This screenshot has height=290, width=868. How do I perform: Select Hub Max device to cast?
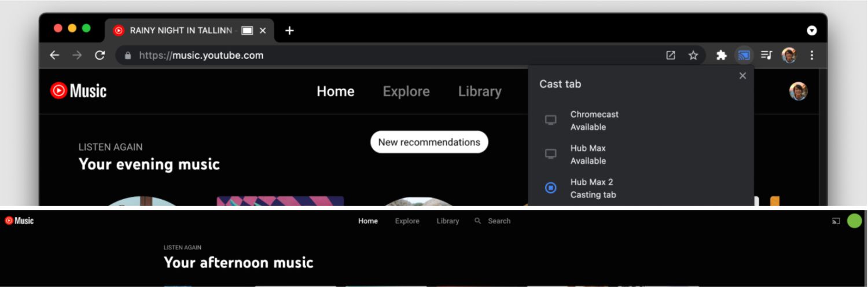click(x=588, y=154)
